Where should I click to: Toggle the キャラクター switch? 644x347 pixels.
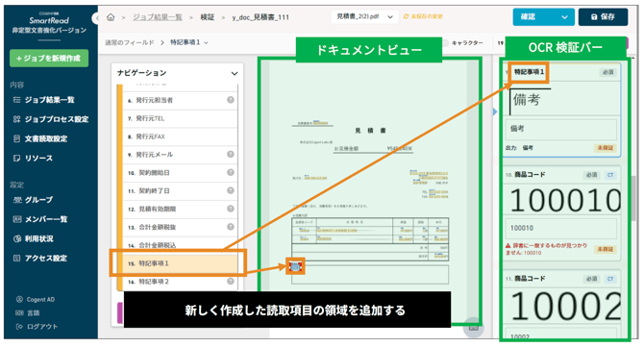445,42
